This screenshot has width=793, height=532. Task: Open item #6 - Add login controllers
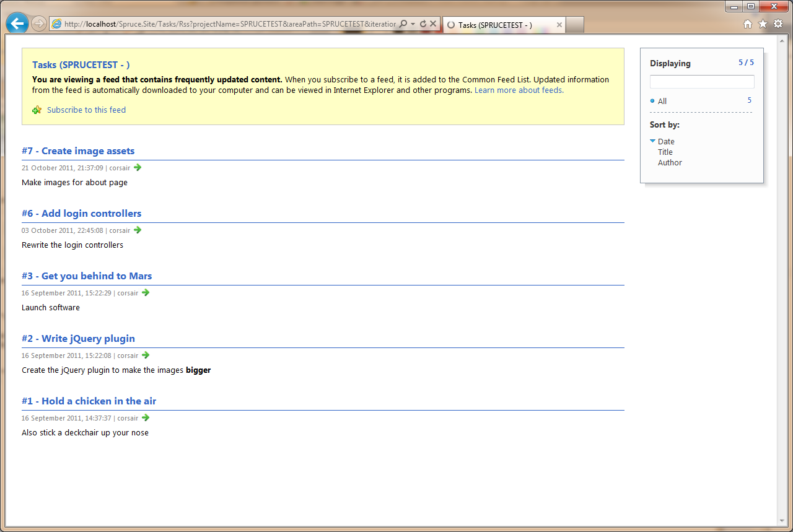[x=82, y=214]
